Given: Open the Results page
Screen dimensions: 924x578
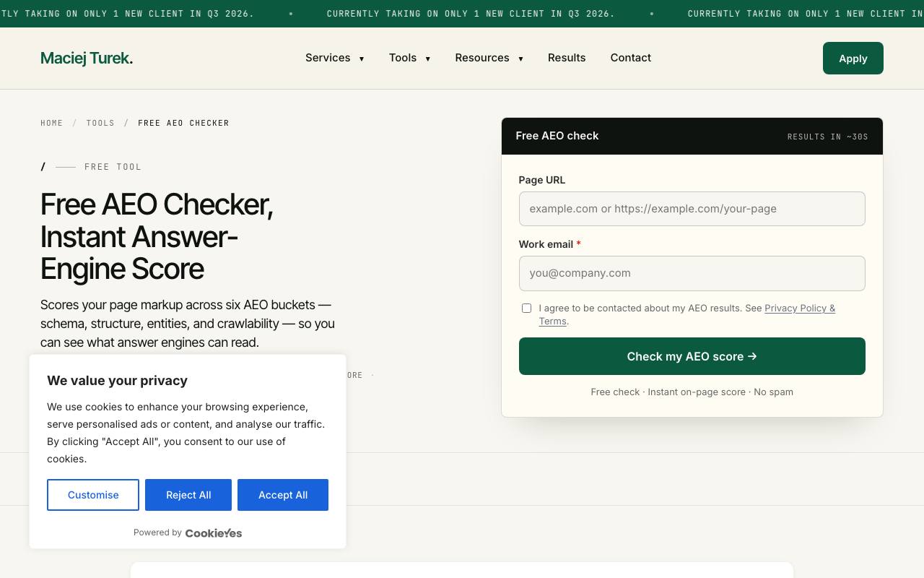Looking at the screenshot, I should [567, 58].
